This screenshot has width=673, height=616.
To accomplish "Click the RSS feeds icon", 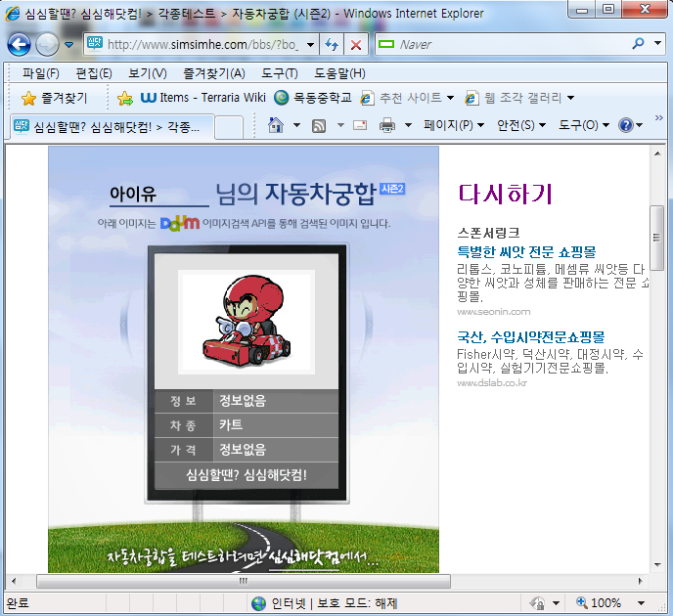I will tap(319, 125).
